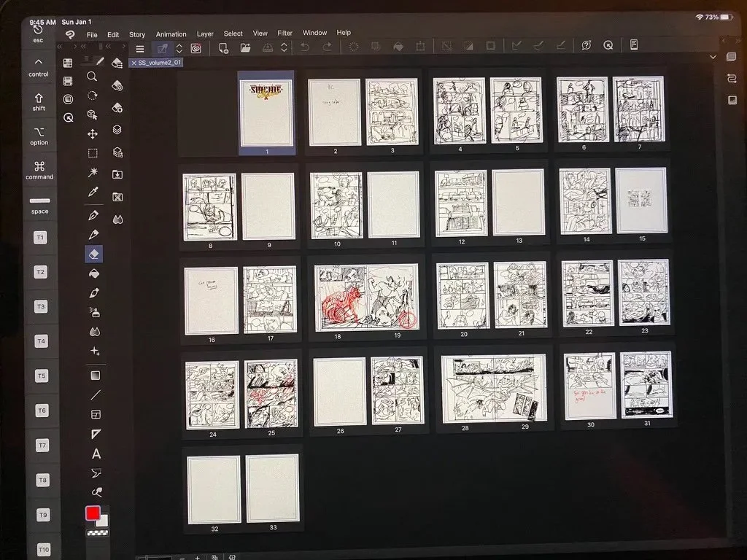
Task: Collapse the edge keyboard with up chevron
Action: [38, 61]
